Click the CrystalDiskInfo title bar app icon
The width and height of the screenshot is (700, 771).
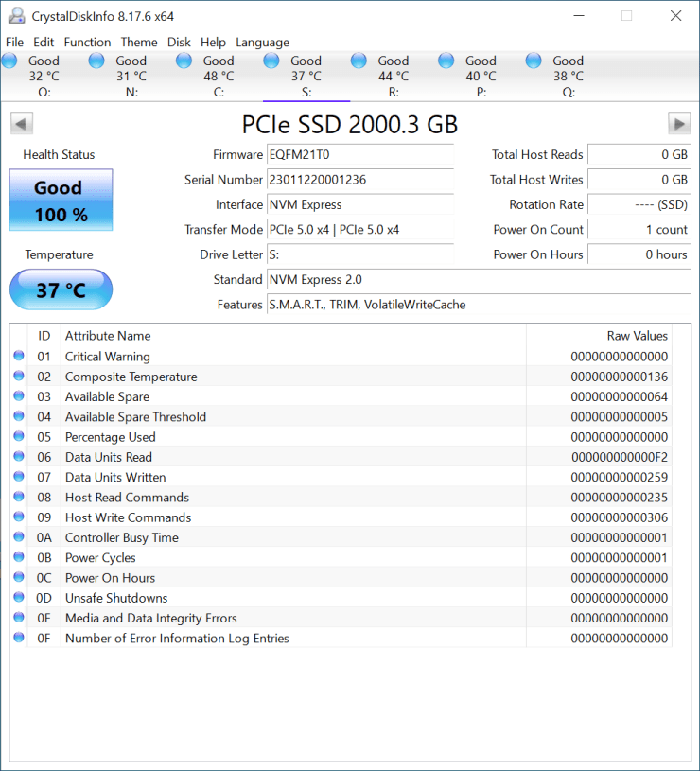pyautogui.click(x=16, y=16)
